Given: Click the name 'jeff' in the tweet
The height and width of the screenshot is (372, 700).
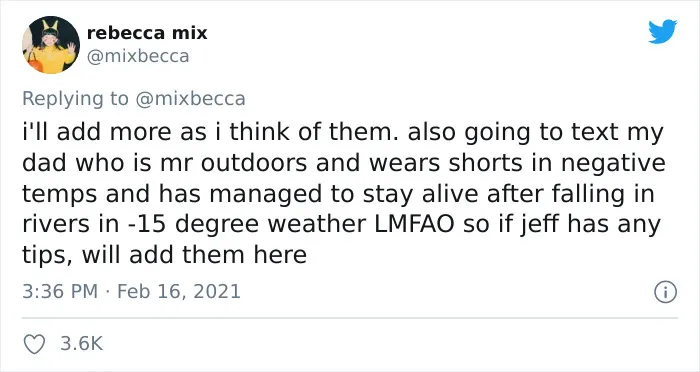Looking at the screenshot, I should pos(539,225).
